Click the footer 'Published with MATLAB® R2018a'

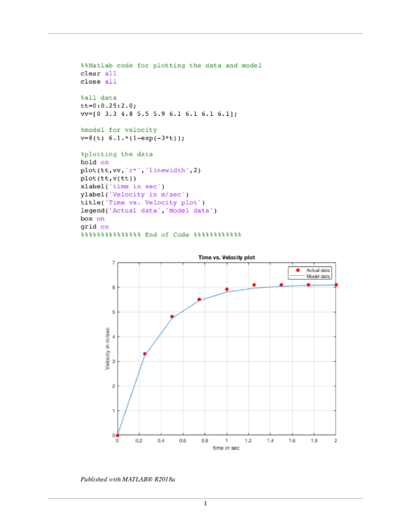[128, 479]
